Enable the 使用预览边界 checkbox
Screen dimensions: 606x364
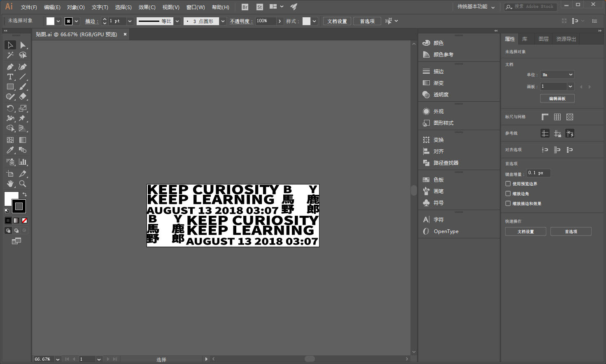508,184
